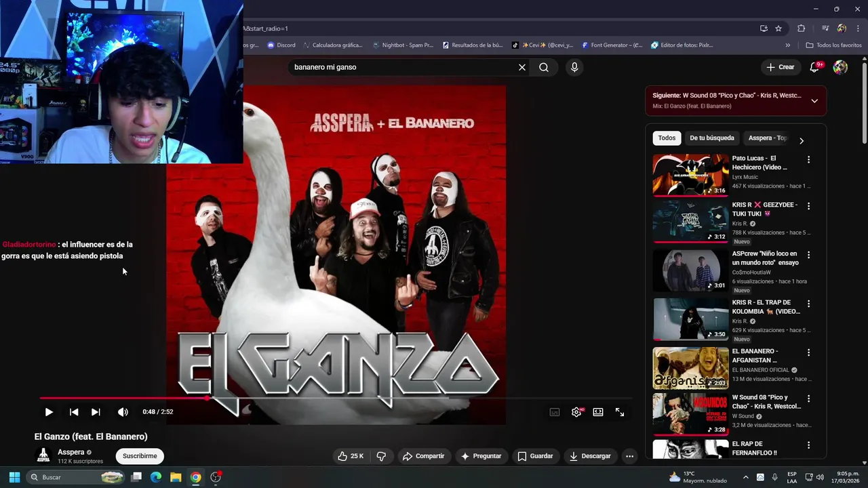The height and width of the screenshot is (488, 868).
Task: Show hidden system tray icons
Action: pos(746,477)
